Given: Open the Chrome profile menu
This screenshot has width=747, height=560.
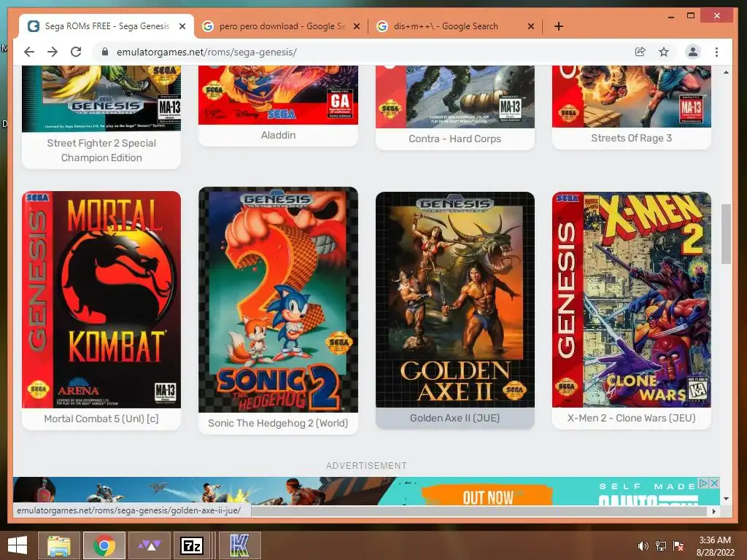Looking at the screenshot, I should point(693,52).
